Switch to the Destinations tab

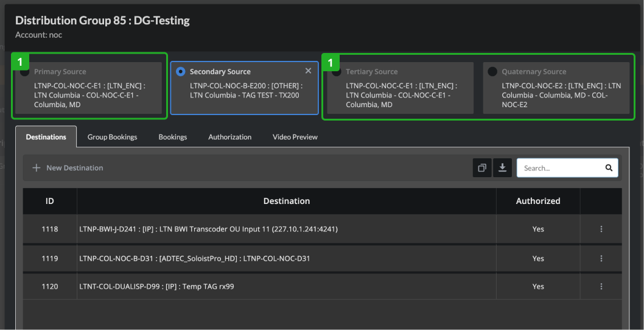tap(46, 137)
